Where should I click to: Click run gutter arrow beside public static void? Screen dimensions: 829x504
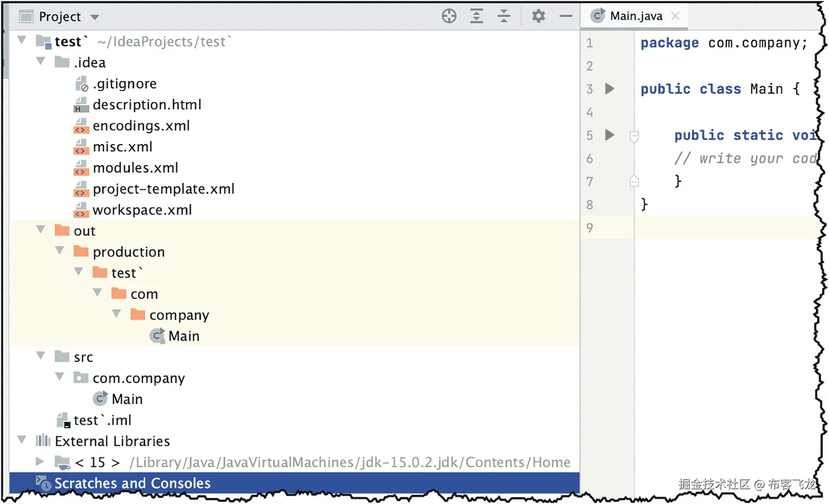[609, 135]
